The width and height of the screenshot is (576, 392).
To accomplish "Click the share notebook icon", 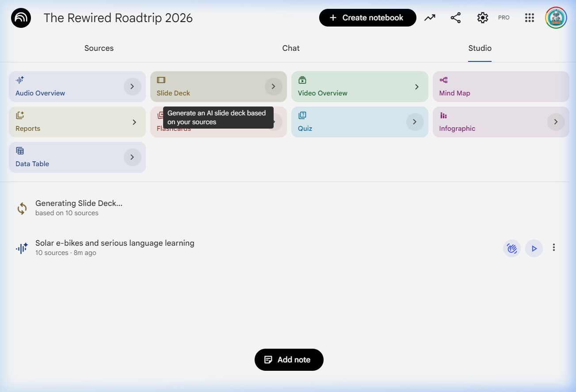I will pyautogui.click(x=455, y=18).
